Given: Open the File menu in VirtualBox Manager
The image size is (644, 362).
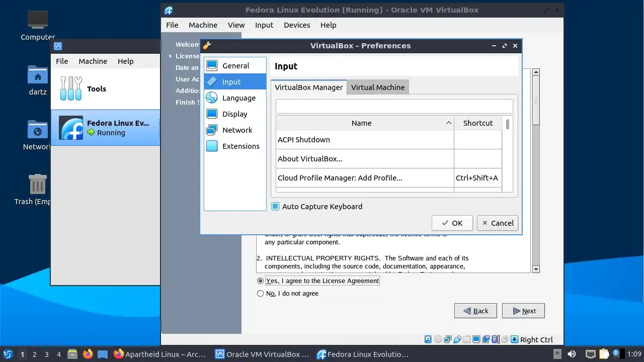Looking at the screenshot, I should pos(62,61).
